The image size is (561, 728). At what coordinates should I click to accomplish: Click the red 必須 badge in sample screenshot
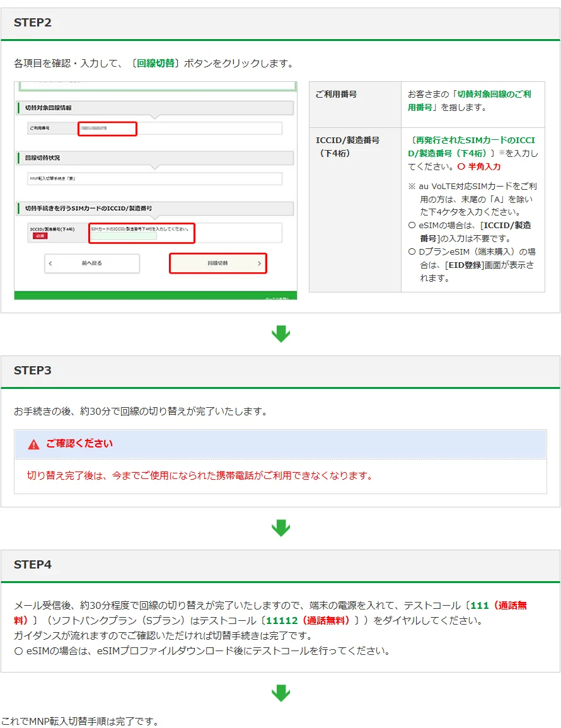pos(40,236)
